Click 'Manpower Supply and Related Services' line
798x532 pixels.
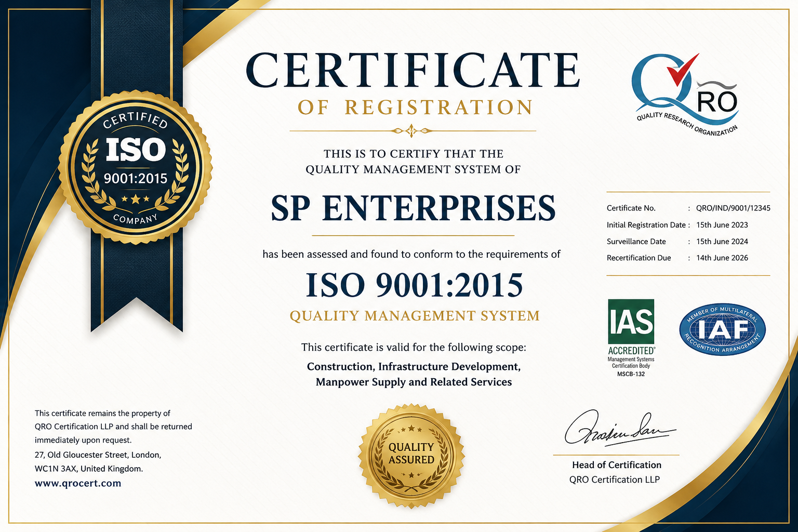pos(414,382)
